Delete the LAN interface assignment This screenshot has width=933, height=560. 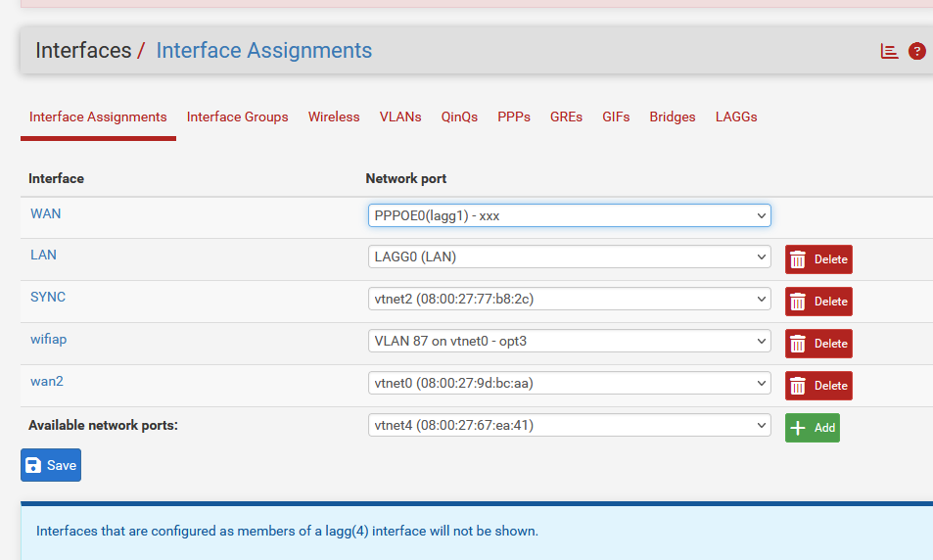(818, 259)
